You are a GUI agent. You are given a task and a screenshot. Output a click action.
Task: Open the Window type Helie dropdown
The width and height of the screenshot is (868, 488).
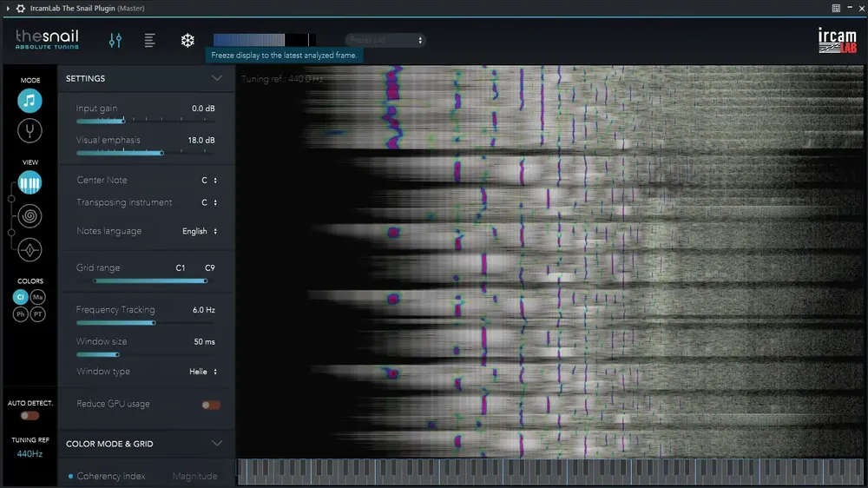(203, 372)
